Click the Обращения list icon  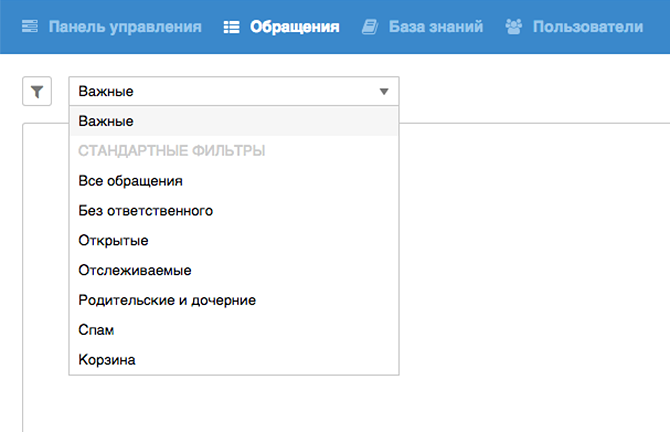tap(232, 27)
